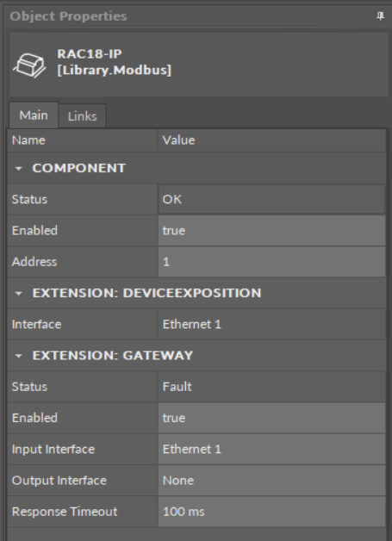Click the RAC18-IP [Library.Modbus] title
Screen dimensions: 392x541
point(115,62)
